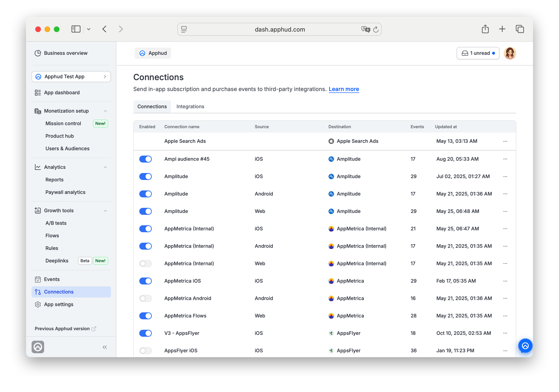
Task: Open the Safari sidebar dropdown arrow
Action: 89,29
